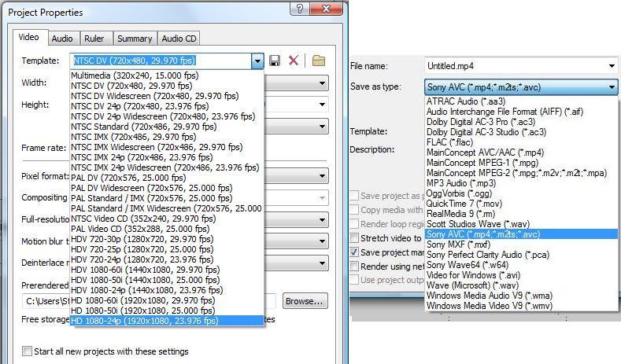The image size is (621, 364).
Task: Toggle Save project as path checkbox
Action: point(354,196)
